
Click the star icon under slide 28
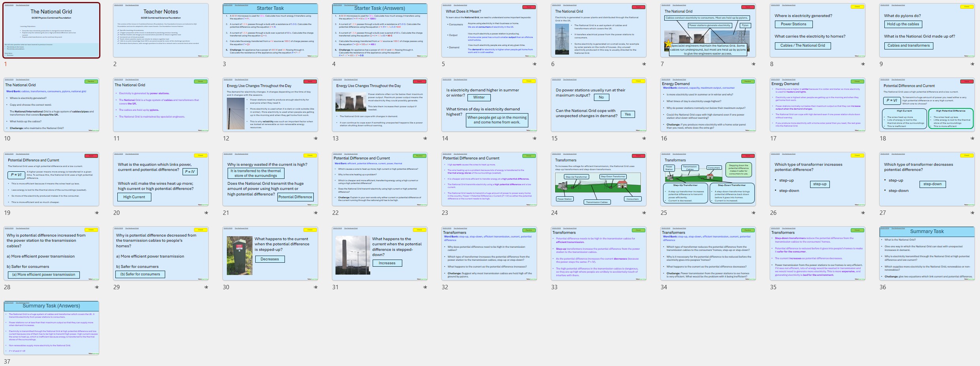(x=96, y=287)
